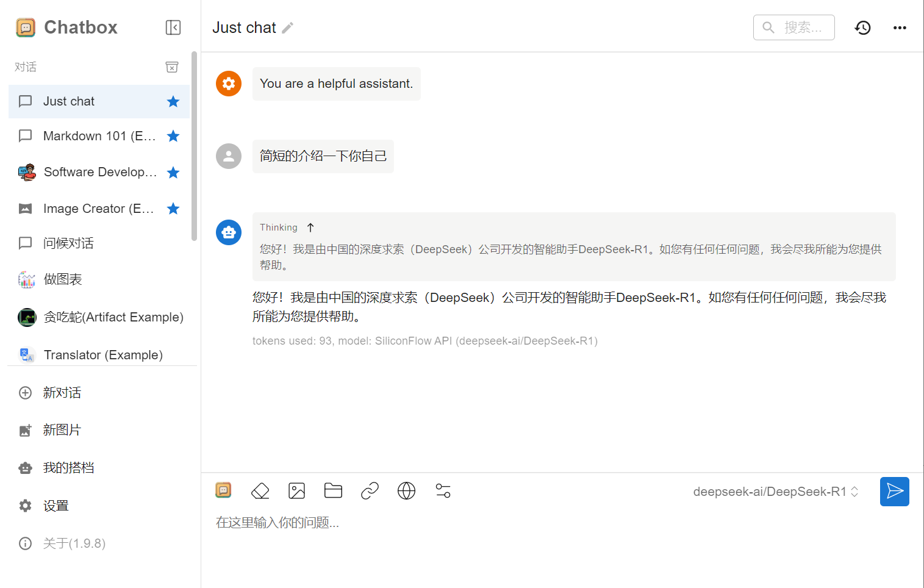Open the 贪吃蛇 (Artifact Example) conversation
This screenshot has height=588, width=924.
99,317
